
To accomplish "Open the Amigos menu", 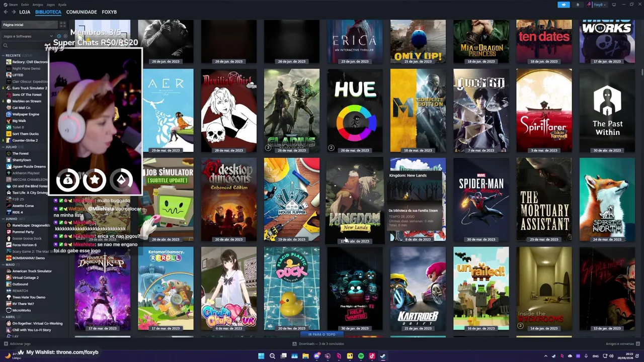I will tap(38, 5).
